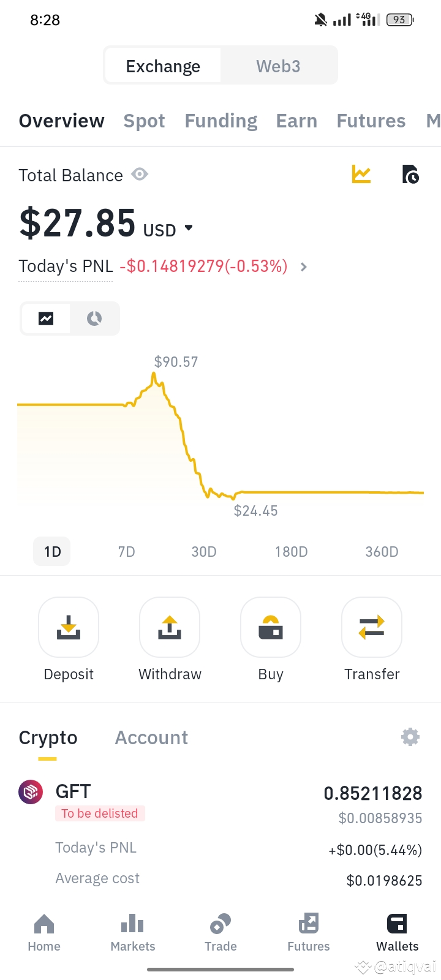The width and height of the screenshot is (441, 980).
Task: Expand Today's PNL details arrow
Action: click(x=304, y=267)
